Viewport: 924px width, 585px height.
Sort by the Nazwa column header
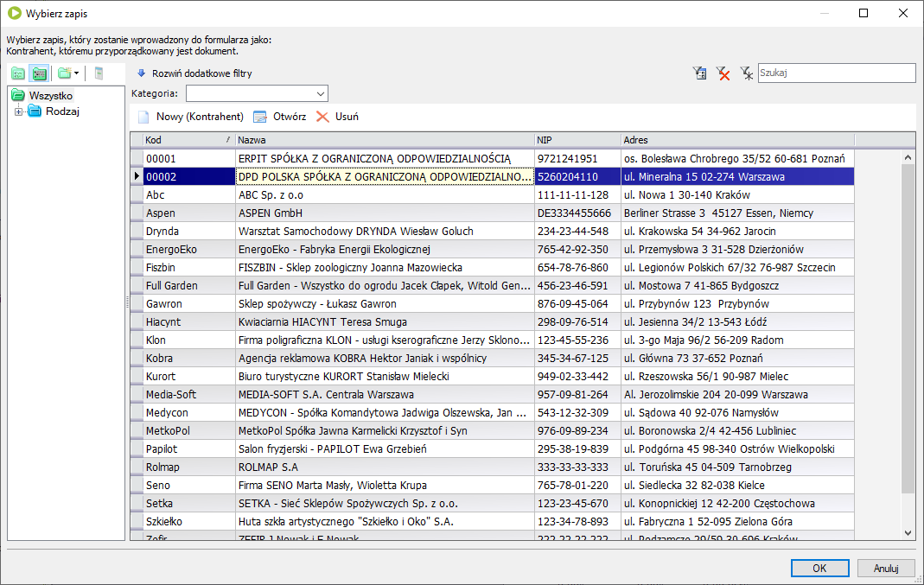tap(385, 140)
